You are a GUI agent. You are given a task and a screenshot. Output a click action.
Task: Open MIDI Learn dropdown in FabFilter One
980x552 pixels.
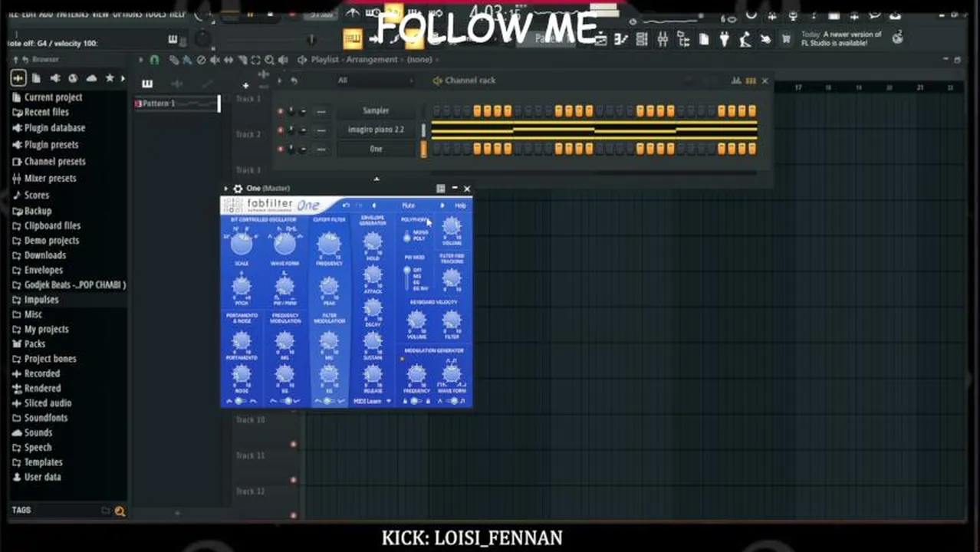(x=371, y=401)
